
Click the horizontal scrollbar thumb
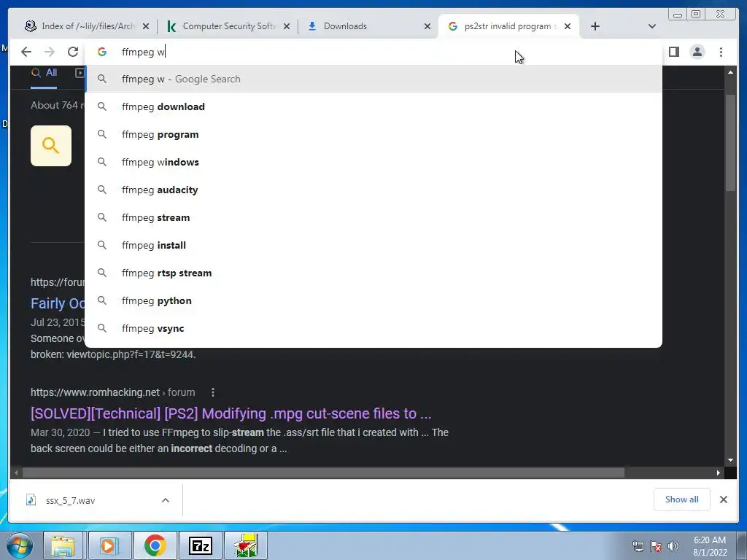[x=323, y=472]
